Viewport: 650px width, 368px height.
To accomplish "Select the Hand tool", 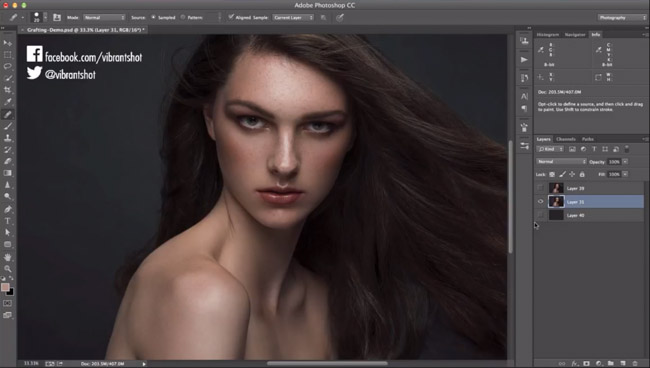I will click(7, 257).
